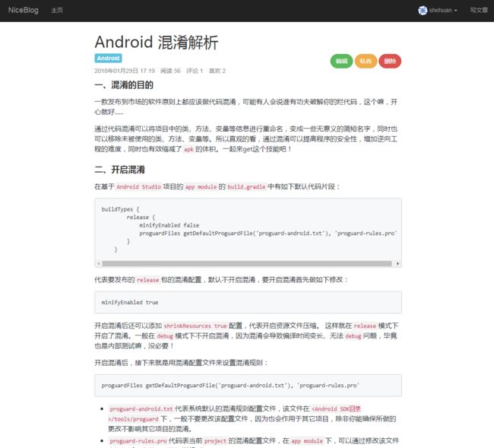Click the scrollbar right arrow in buildTypes code block
494x448 pixels.
point(397,264)
